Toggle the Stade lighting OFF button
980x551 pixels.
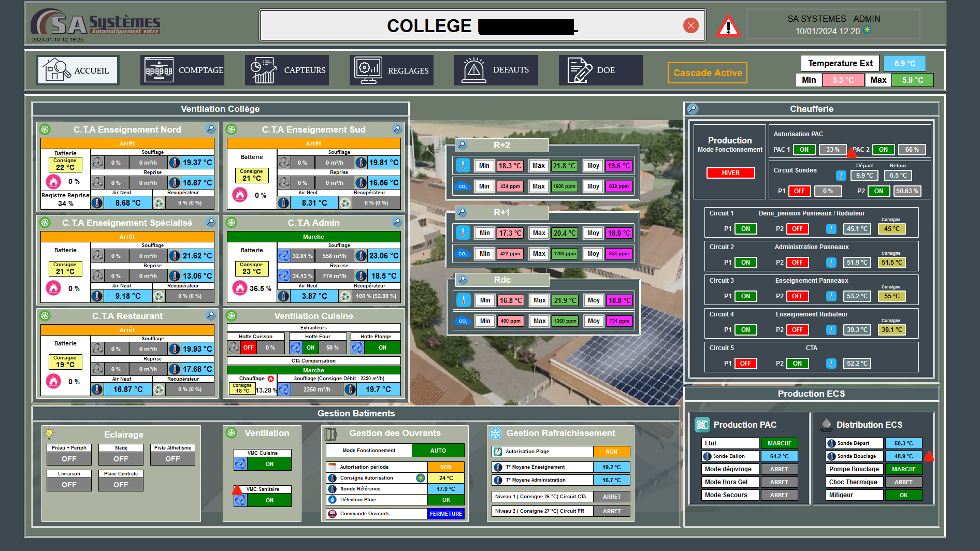click(x=121, y=459)
